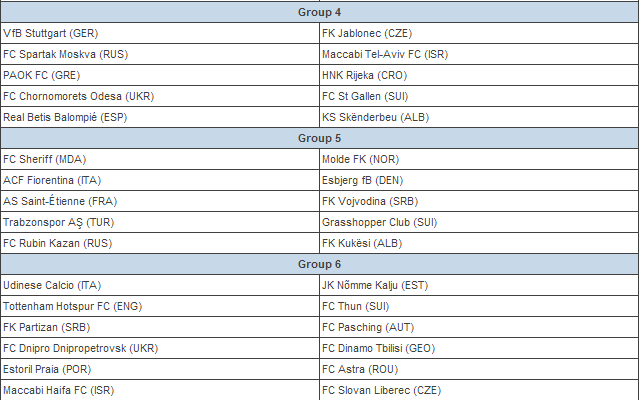
Task: Click Maccabi Tel-Aviv FC (ISR) cell
Action: tap(384, 54)
